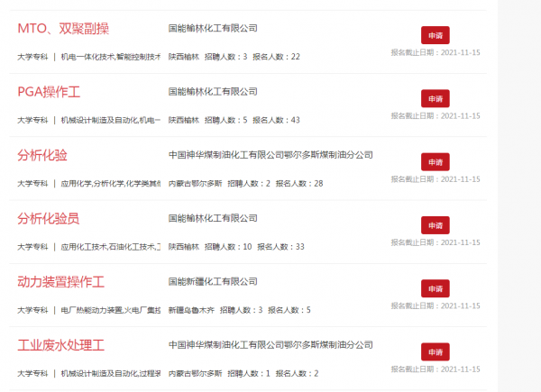The height and width of the screenshot is (392, 541).
Task: Select 报名人数：2 text
Action: (x=297, y=373)
